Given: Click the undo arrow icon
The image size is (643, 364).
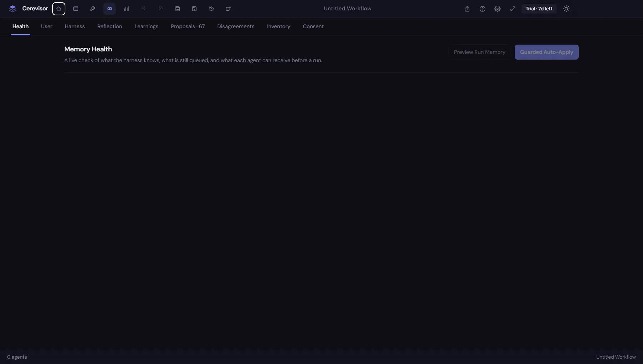Looking at the screenshot, I should [144, 9].
